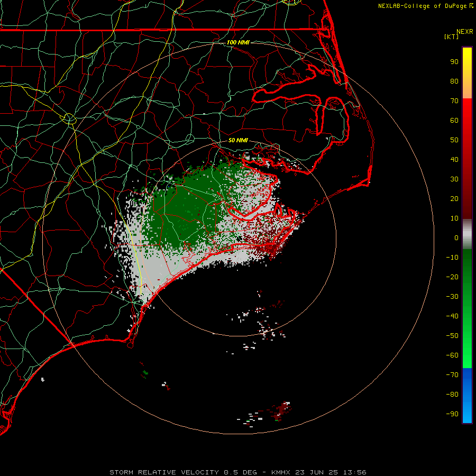476x476 pixels.
Task: Select the 10 value on the knots scale
Action: pos(454,218)
